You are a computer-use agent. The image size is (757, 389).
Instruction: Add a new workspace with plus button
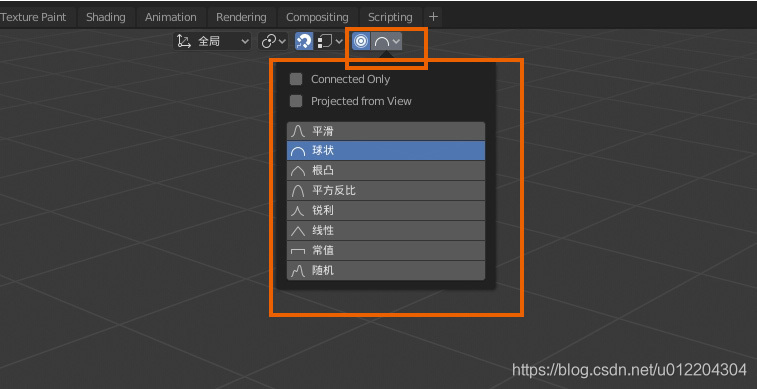click(434, 17)
